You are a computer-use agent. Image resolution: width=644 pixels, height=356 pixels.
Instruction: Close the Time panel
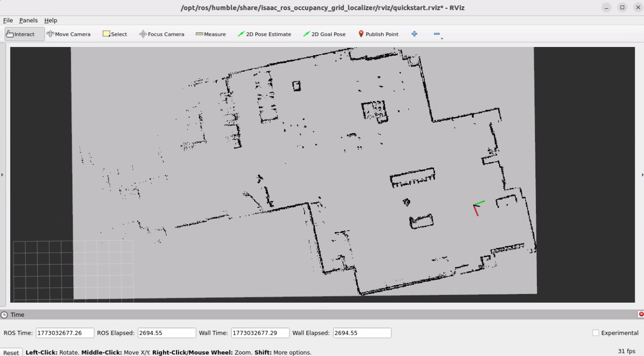coord(641,314)
